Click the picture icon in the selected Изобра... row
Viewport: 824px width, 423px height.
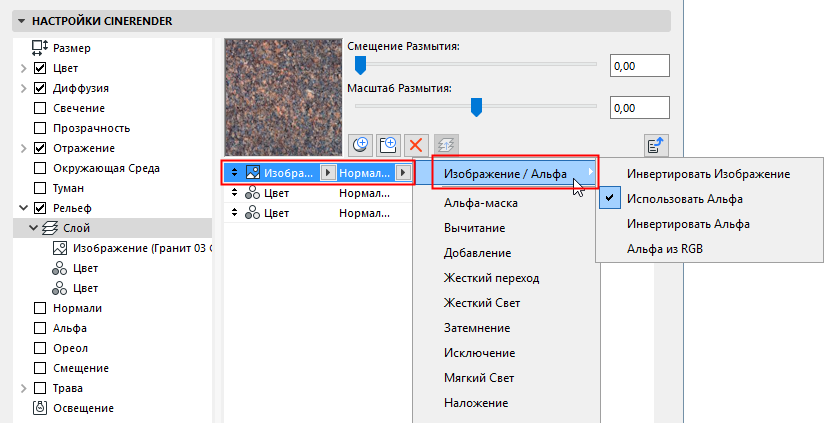[253, 173]
